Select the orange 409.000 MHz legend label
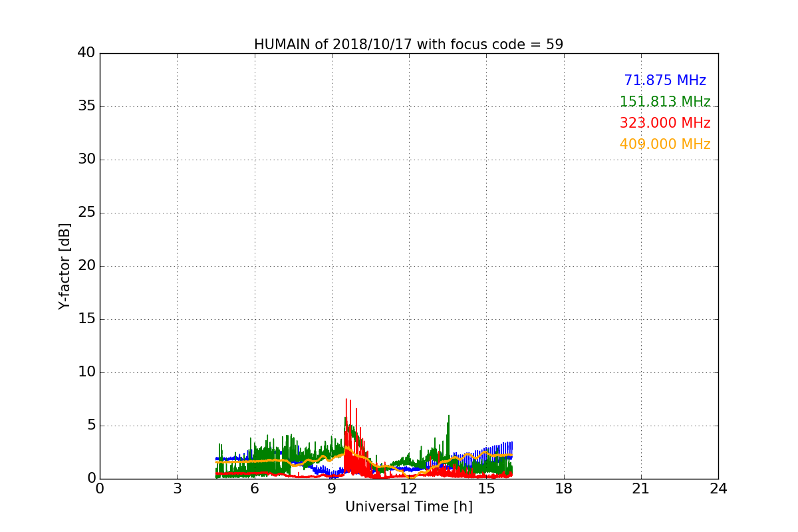Image resolution: width=798 pixels, height=532 pixels. [x=665, y=144]
